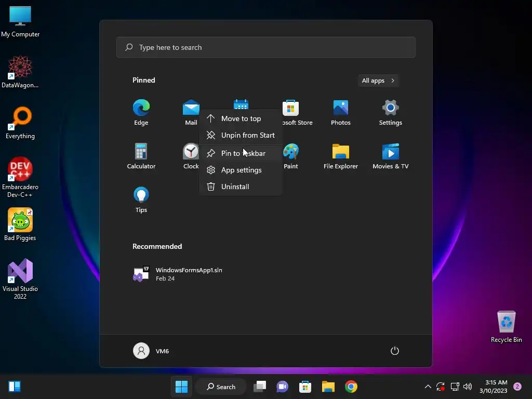This screenshot has width=532, height=399.
Task: Open Task View on the taskbar
Action: (x=260, y=387)
